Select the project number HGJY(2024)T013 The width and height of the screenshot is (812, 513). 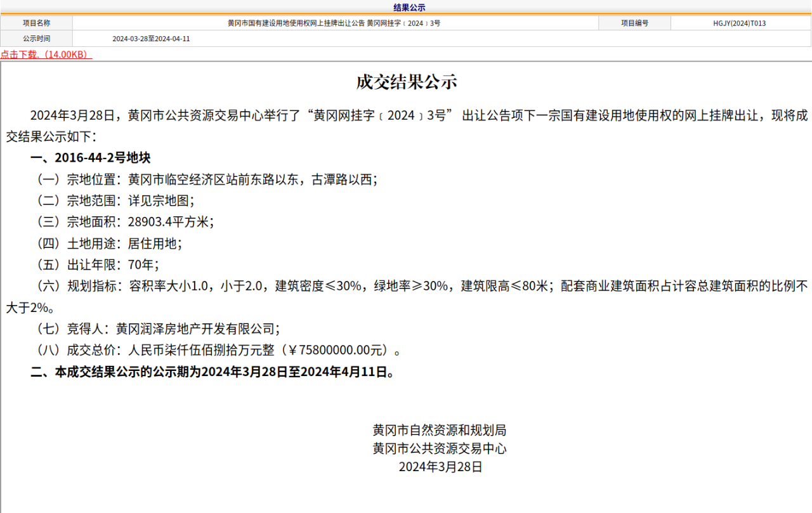(740, 23)
